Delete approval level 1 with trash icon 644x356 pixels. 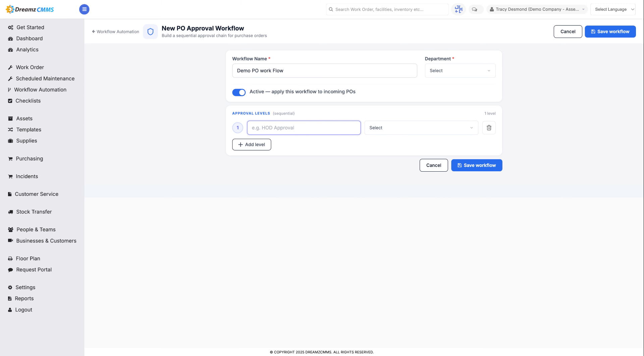pyautogui.click(x=489, y=128)
